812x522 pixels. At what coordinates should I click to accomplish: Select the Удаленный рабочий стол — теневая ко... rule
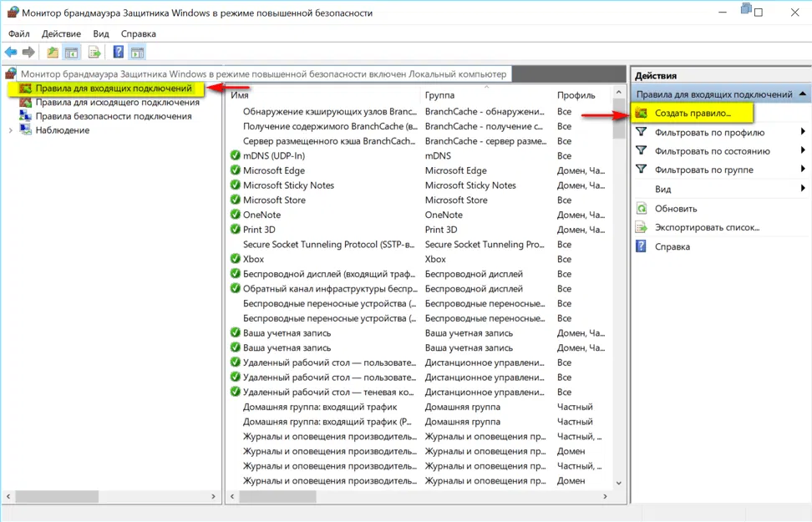click(x=419, y=392)
